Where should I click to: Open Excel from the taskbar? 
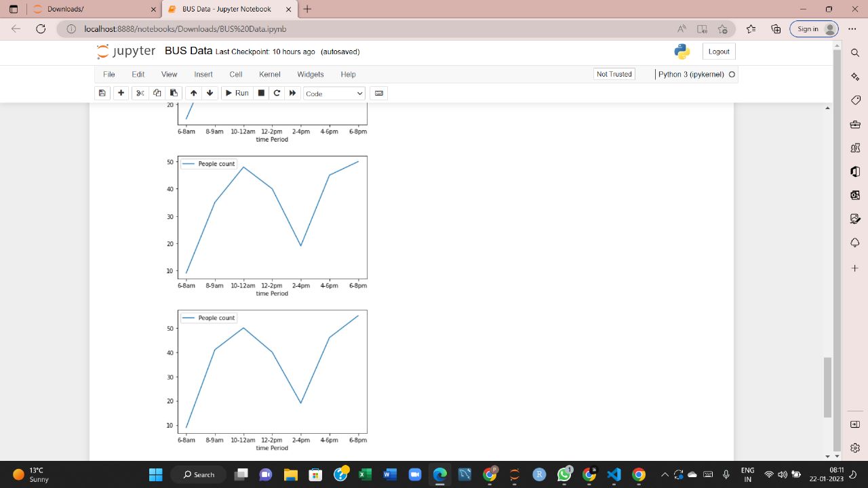366,474
